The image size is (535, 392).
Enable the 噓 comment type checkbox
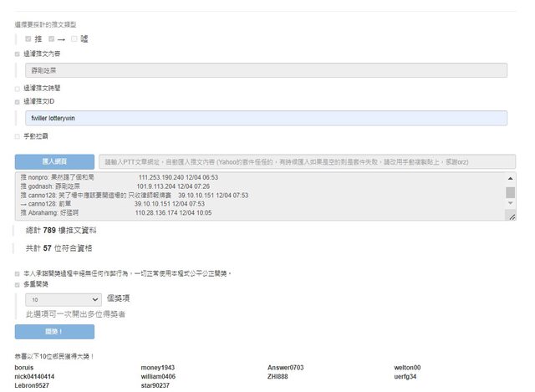74,38
